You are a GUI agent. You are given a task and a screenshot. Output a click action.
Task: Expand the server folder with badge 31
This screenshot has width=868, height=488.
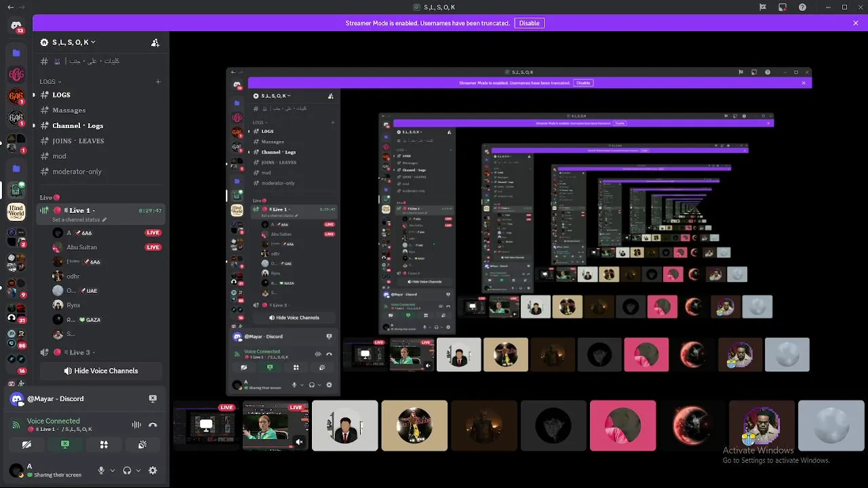[16, 312]
